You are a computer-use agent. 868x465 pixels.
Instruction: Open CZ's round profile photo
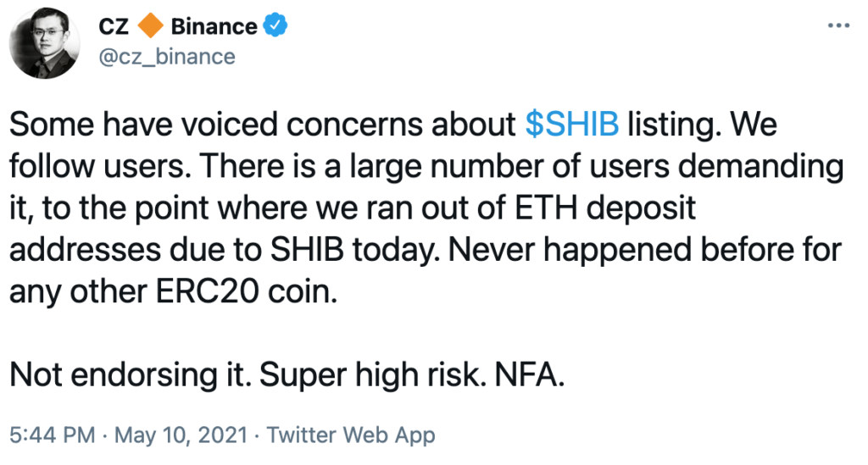44,43
